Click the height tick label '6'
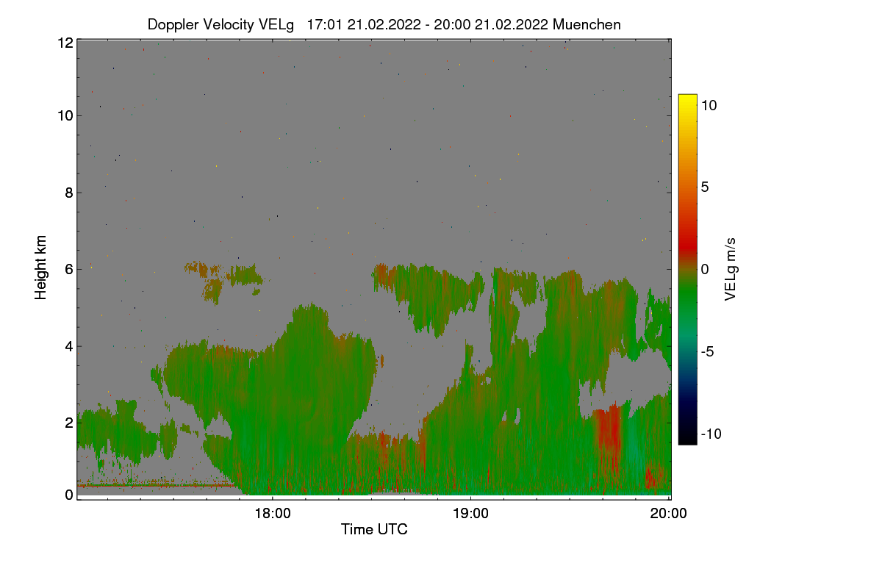Image resolution: width=882 pixels, height=588 pixels. point(69,270)
